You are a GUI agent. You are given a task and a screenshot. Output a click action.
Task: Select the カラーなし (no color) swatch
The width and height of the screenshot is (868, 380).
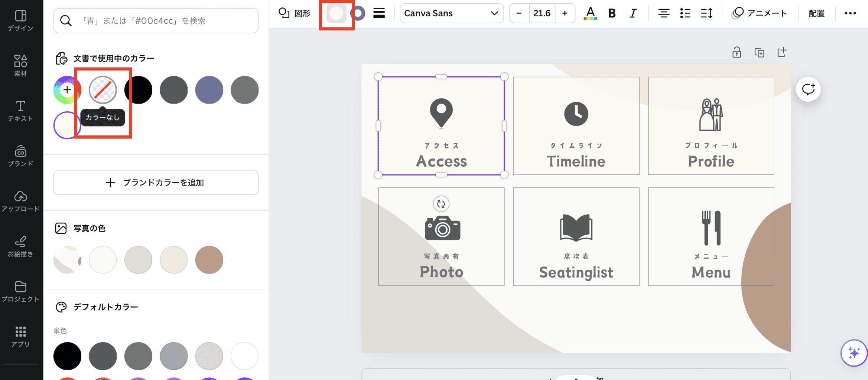click(103, 90)
